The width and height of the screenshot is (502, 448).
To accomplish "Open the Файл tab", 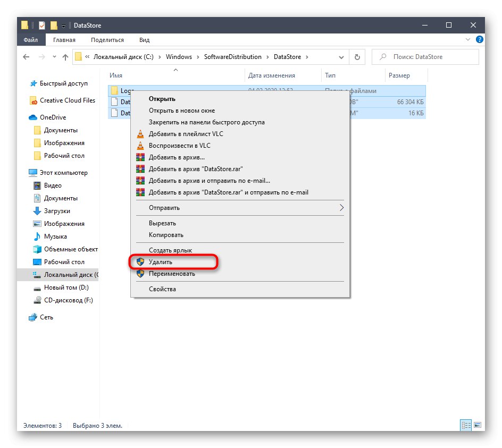I will [31, 40].
